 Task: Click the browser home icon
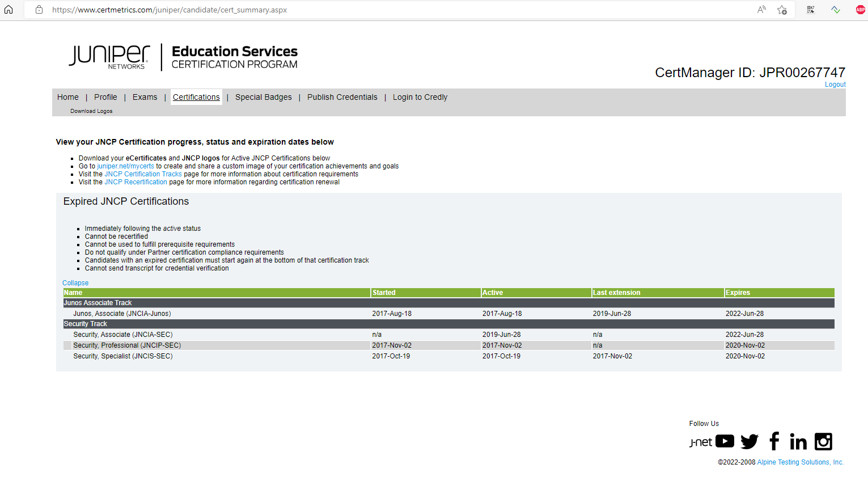coord(9,10)
